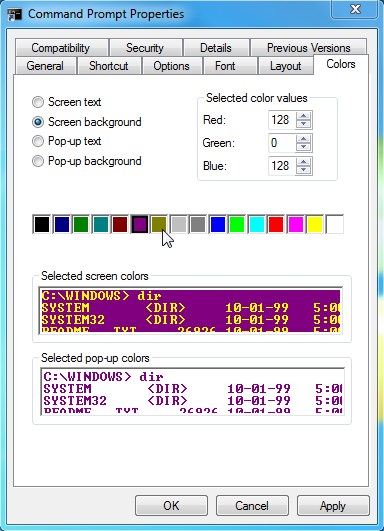This screenshot has height=531, width=384.
Task: Open the Previous Versions tab
Action: click(x=308, y=48)
